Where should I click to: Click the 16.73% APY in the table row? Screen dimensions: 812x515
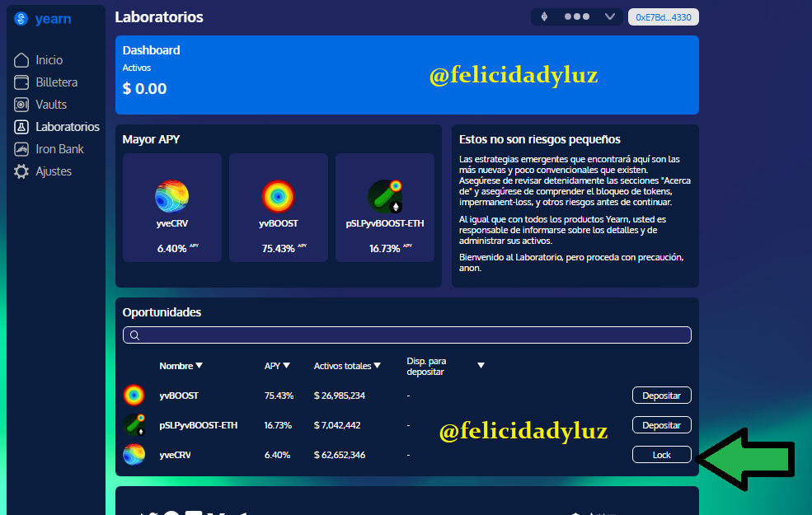click(278, 425)
